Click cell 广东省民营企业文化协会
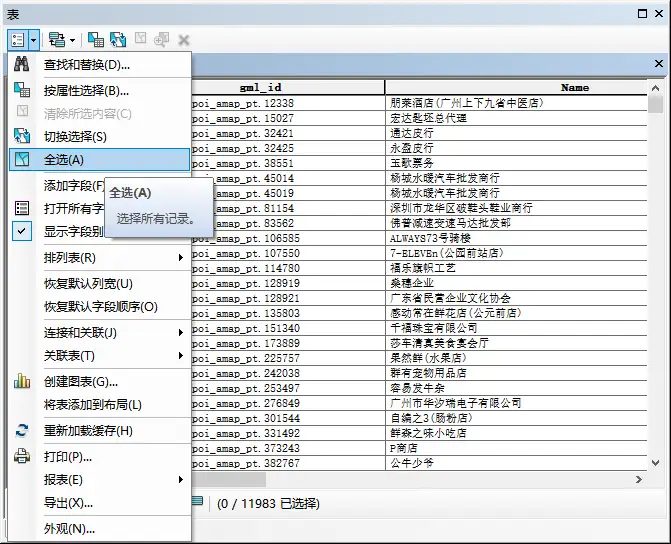The height and width of the screenshot is (544, 671). 516,298
